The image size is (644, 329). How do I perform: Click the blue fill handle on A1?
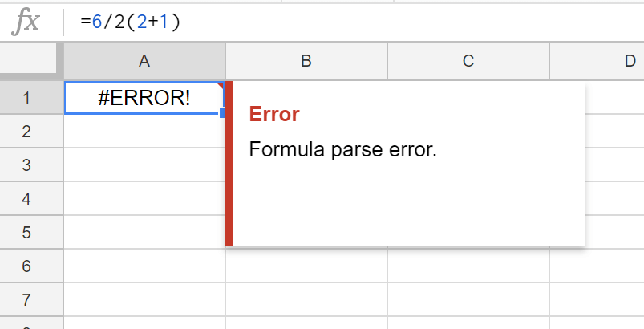pos(223,114)
